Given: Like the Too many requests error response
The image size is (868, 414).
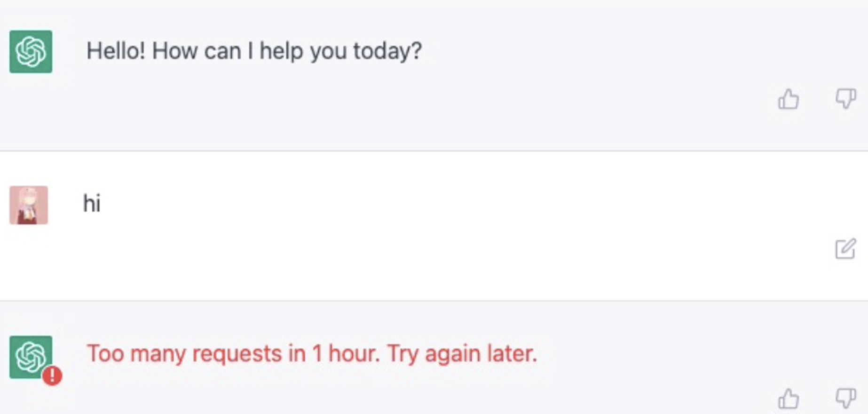Looking at the screenshot, I should tap(789, 399).
